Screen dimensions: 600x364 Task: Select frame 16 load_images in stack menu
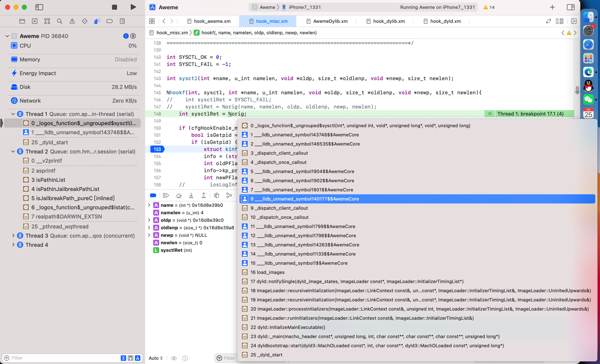(417, 272)
